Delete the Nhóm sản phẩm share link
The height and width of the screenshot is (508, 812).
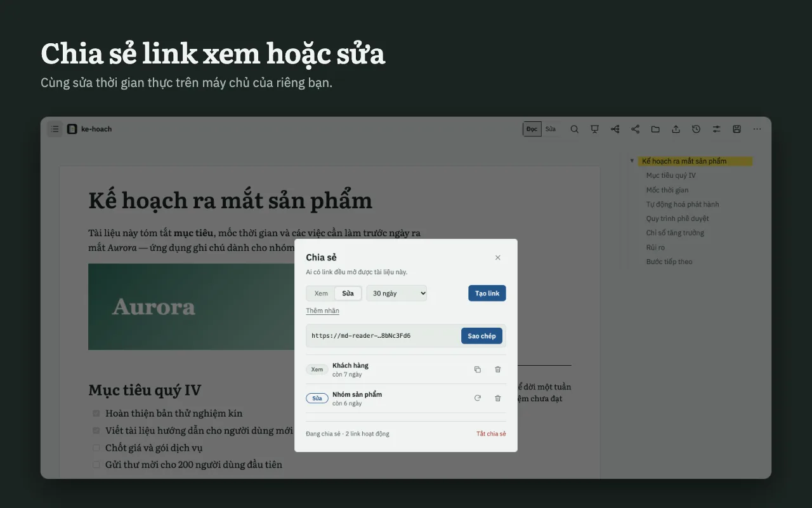498,398
